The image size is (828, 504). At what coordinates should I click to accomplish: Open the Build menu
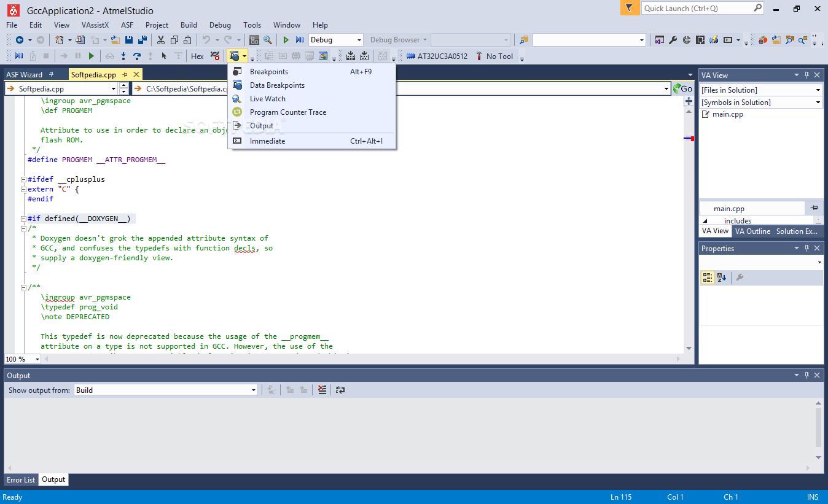point(189,25)
